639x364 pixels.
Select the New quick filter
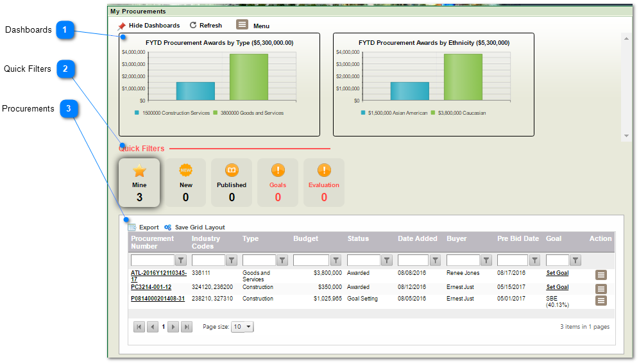pos(185,183)
